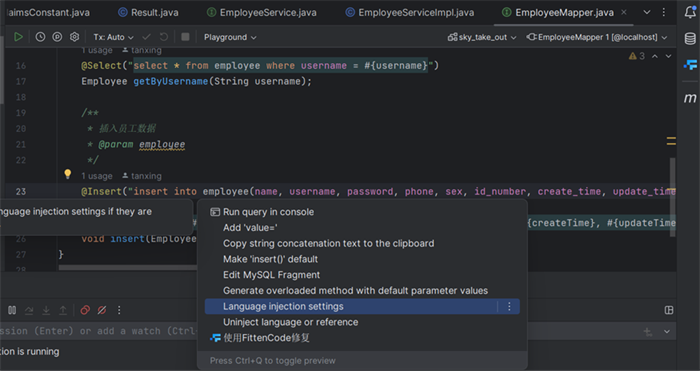Open the Fitten Code sidebar icon
Screen dimensions: 700x371
(x=690, y=65)
